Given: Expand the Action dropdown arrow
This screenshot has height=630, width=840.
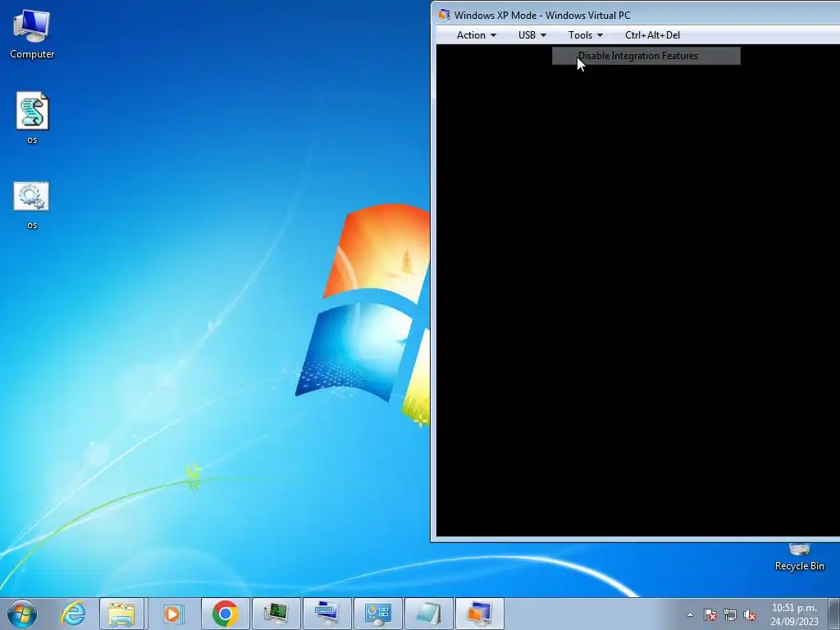Looking at the screenshot, I should coord(493,35).
